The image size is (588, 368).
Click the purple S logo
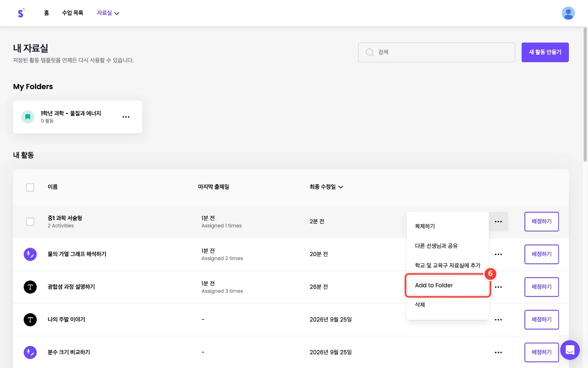click(21, 13)
